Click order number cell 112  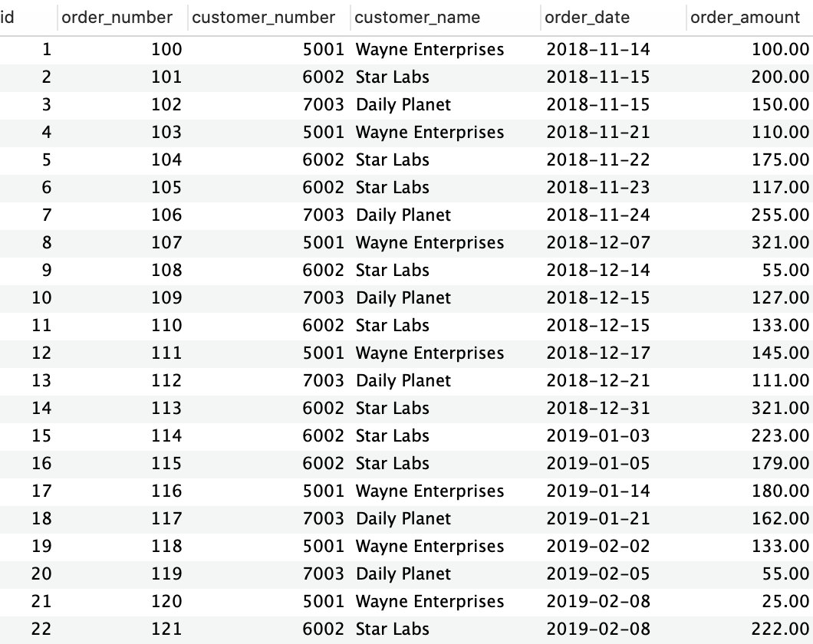(166, 381)
